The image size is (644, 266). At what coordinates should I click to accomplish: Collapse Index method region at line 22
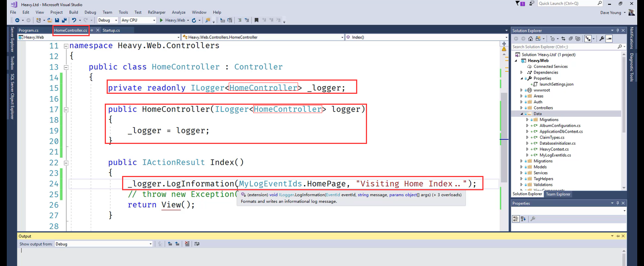tap(66, 163)
